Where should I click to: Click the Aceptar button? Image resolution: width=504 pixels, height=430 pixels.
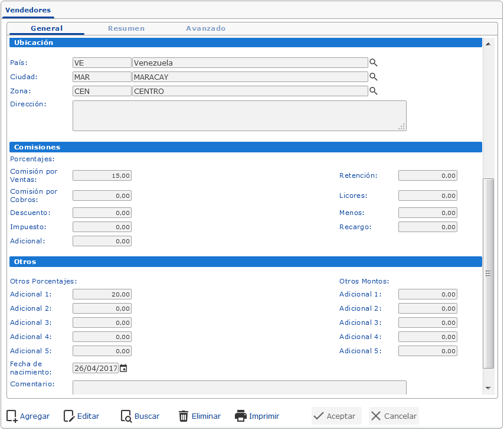click(336, 416)
